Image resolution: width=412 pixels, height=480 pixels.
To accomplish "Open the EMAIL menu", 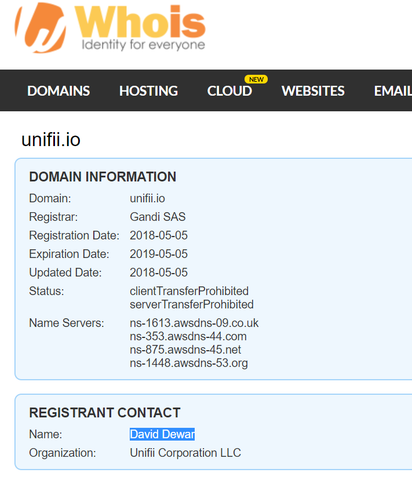I will [393, 91].
